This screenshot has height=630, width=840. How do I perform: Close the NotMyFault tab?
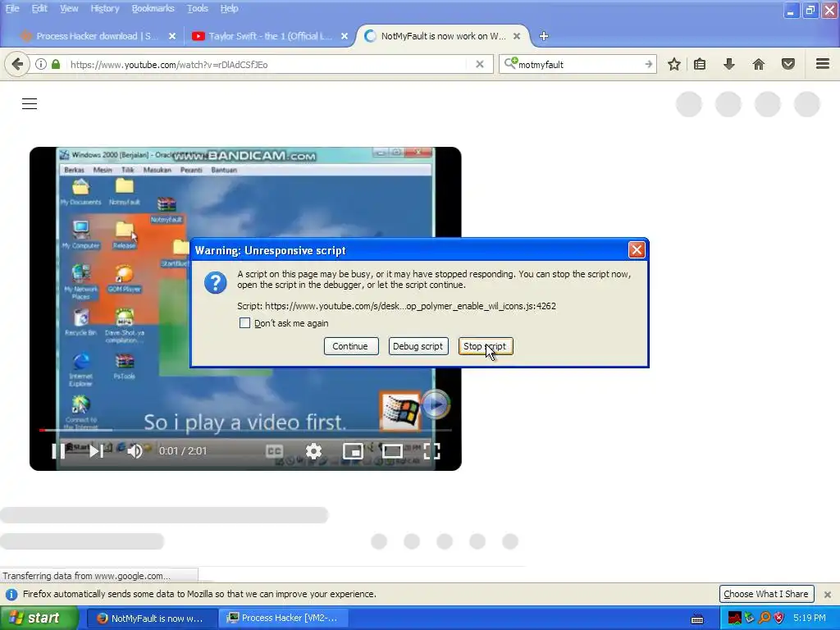[517, 36]
